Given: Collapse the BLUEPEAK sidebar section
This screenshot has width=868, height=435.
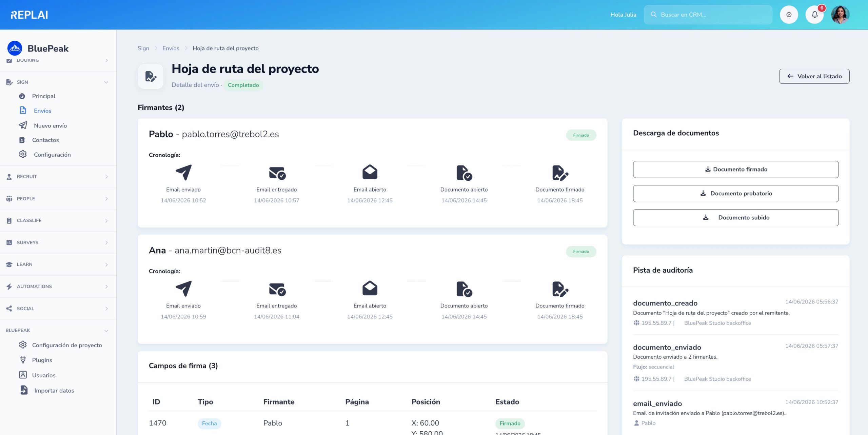Looking at the screenshot, I should coord(58,331).
